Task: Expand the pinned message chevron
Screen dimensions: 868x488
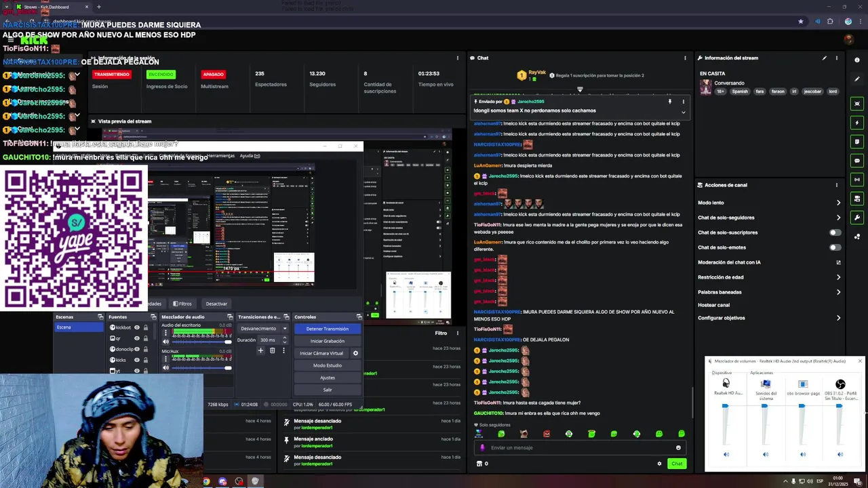Action: coord(683,112)
